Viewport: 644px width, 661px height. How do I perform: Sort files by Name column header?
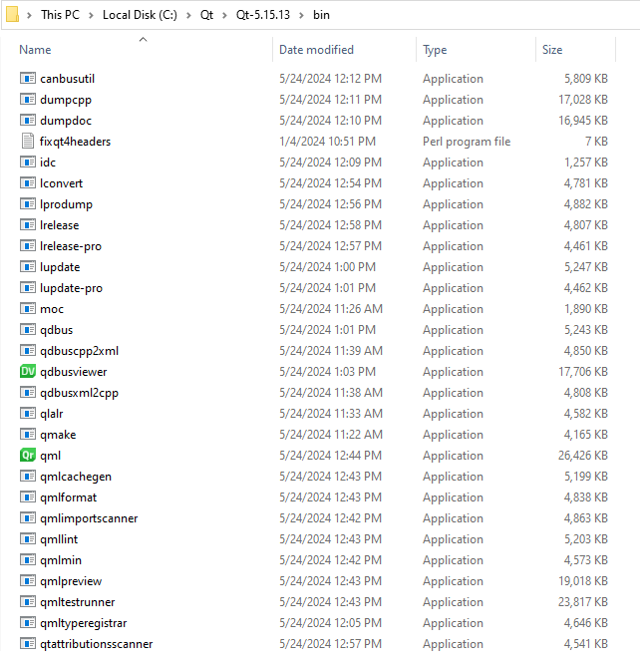point(35,50)
